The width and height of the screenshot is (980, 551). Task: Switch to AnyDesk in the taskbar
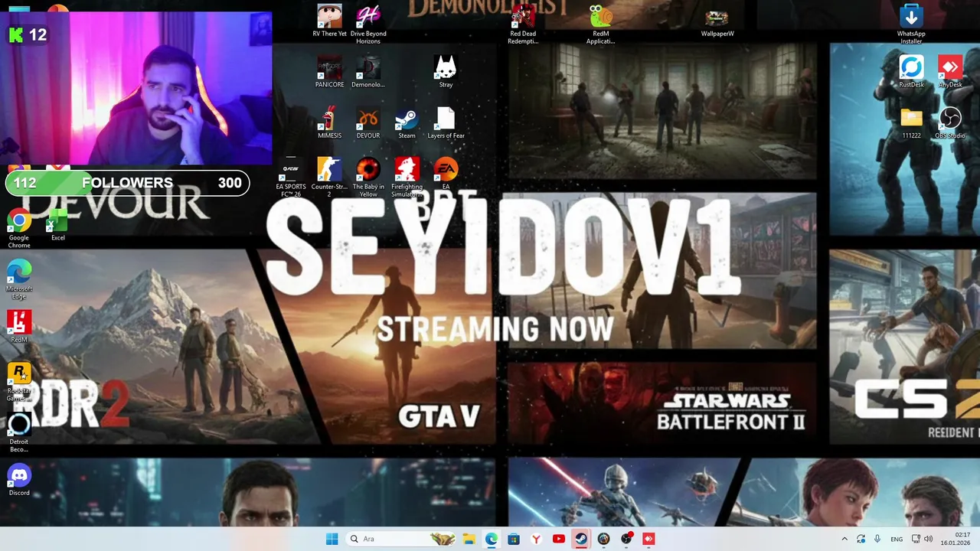click(x=648, y=539)
